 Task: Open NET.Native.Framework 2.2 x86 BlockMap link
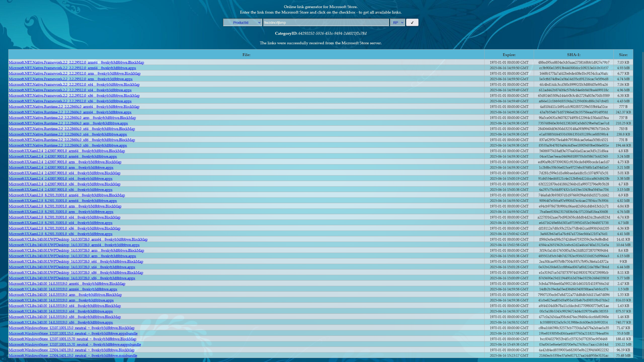74,96
